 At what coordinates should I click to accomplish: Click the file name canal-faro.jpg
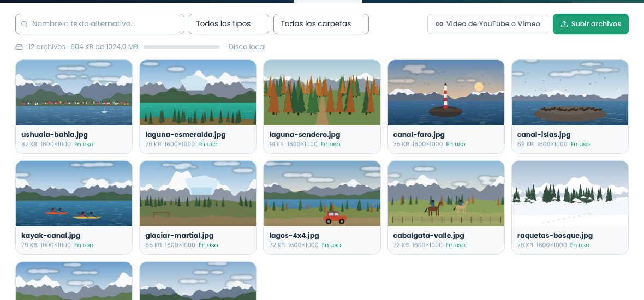[419, 135]
